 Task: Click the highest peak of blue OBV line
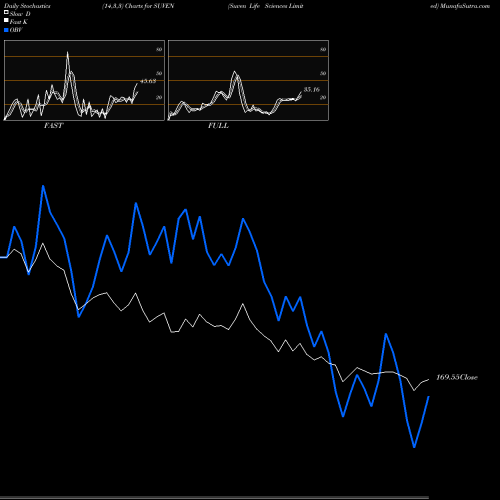[43, 186]
